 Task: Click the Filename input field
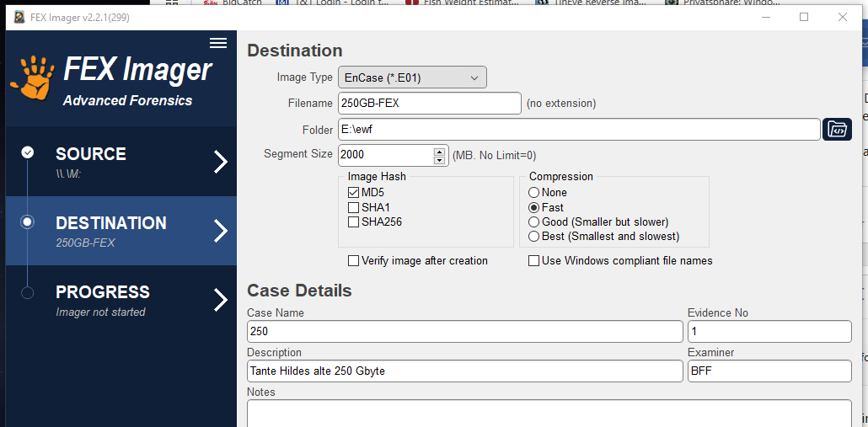click(430, 104)
